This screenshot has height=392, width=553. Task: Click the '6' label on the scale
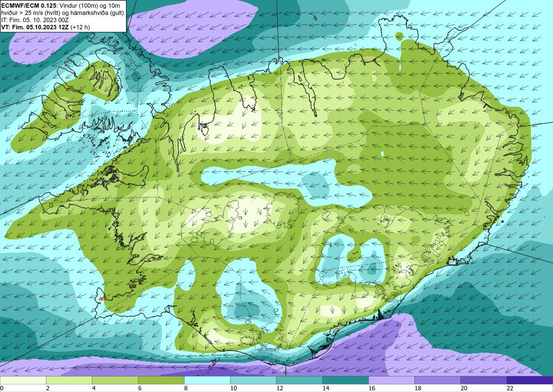point(140,388)
